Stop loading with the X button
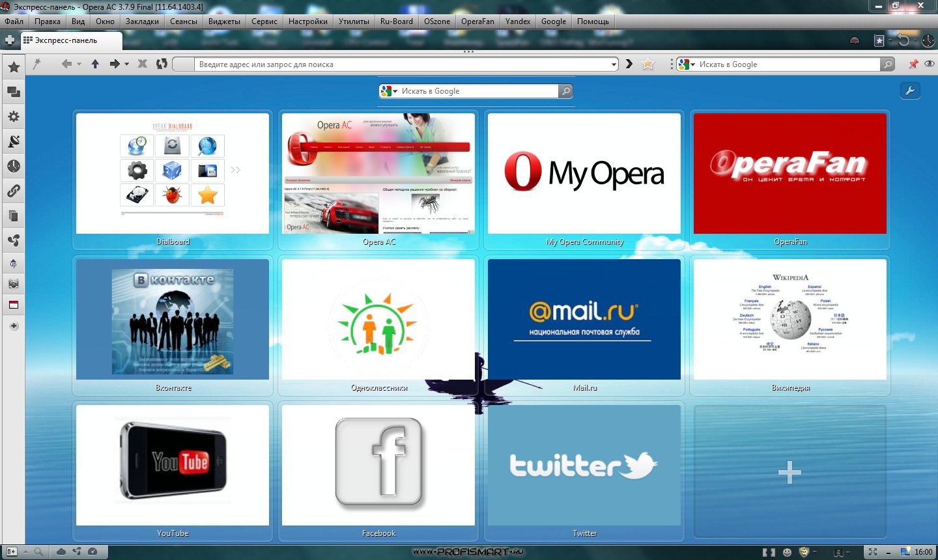The width and height of the screenshot is (938, 560). pos(143,64)
